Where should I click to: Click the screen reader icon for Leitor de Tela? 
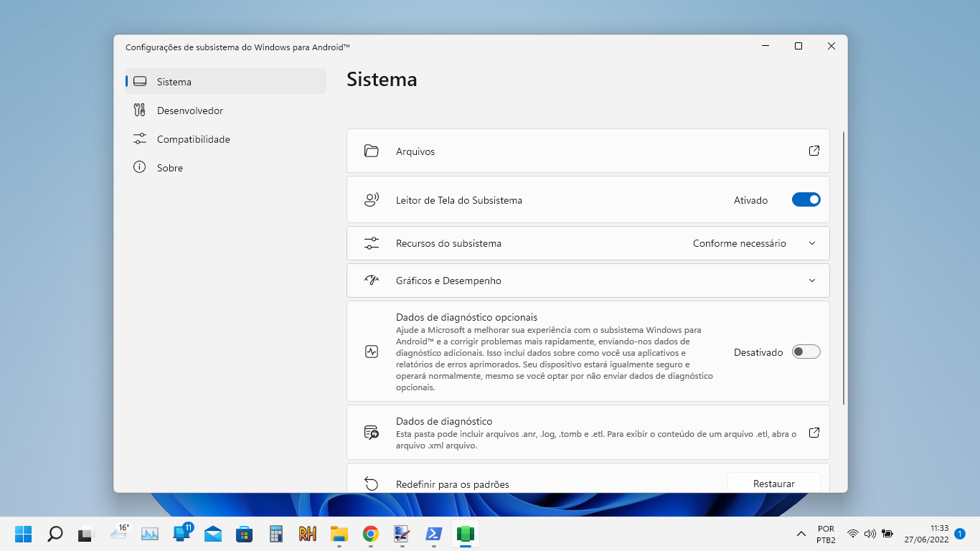click(371, 200)
